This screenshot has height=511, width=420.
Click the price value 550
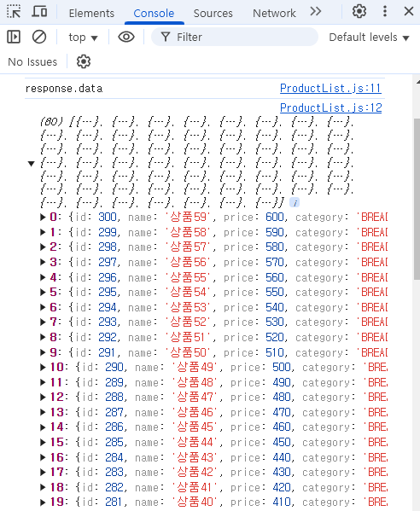[275, 293]
